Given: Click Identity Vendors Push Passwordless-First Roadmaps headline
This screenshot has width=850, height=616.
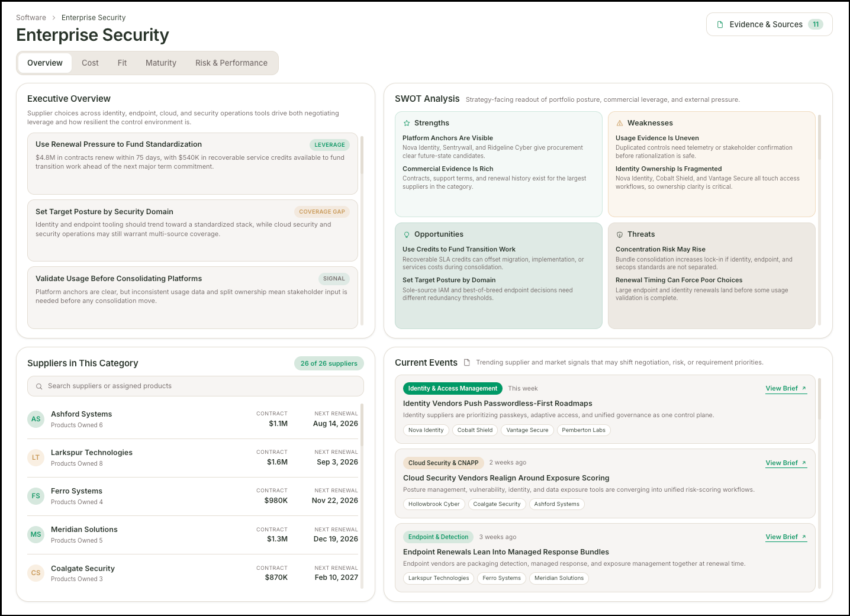Looking at the screenshot, I should pos(497,404).
